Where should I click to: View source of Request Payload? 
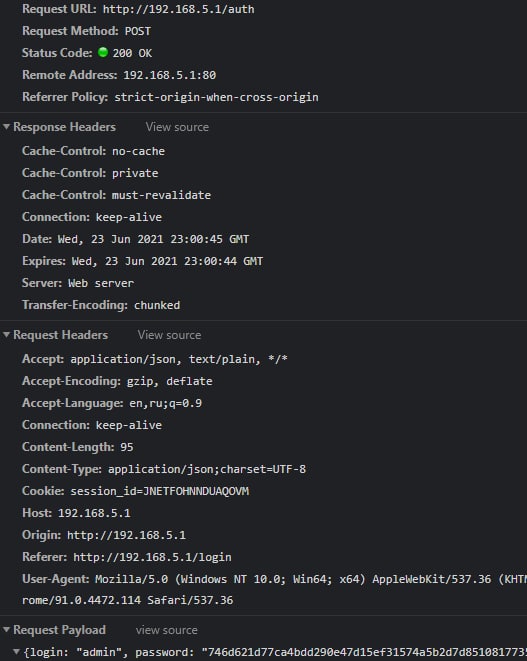[x=167, y=630]
